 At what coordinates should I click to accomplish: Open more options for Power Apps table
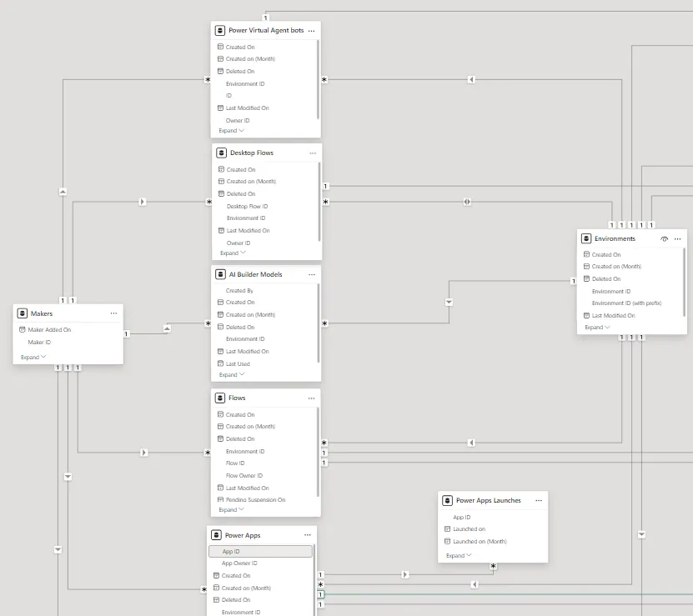[308, 535]
